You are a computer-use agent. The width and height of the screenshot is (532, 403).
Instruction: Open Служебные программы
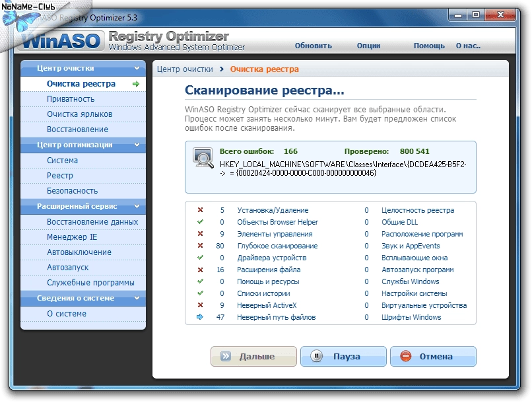click(x=83, y=283)
